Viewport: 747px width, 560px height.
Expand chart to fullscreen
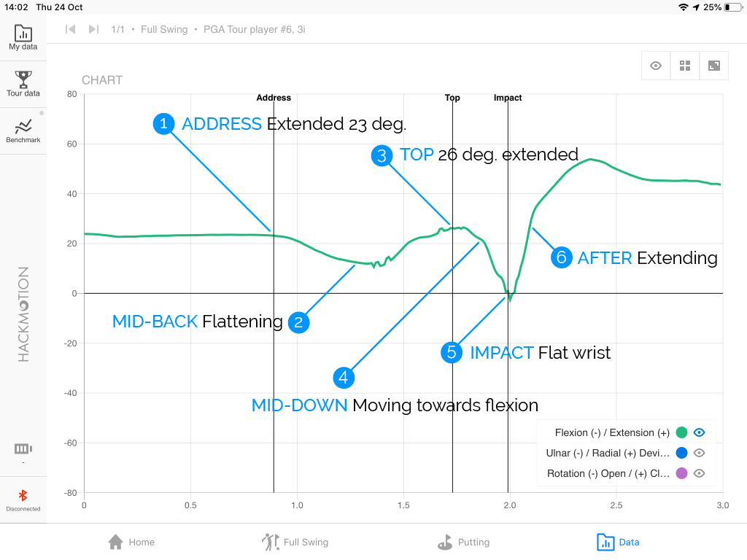714,66
